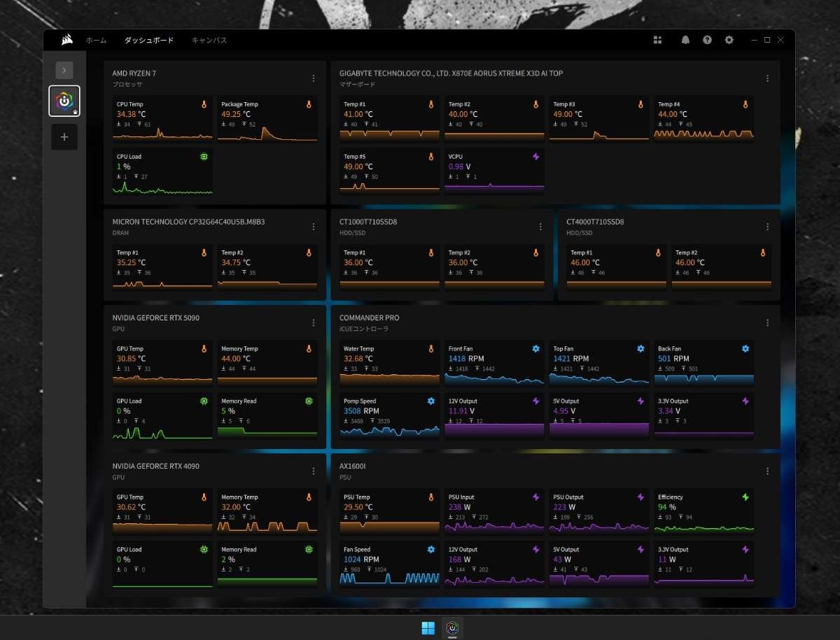Click the CPU Load chip icon

click(204, 157)
